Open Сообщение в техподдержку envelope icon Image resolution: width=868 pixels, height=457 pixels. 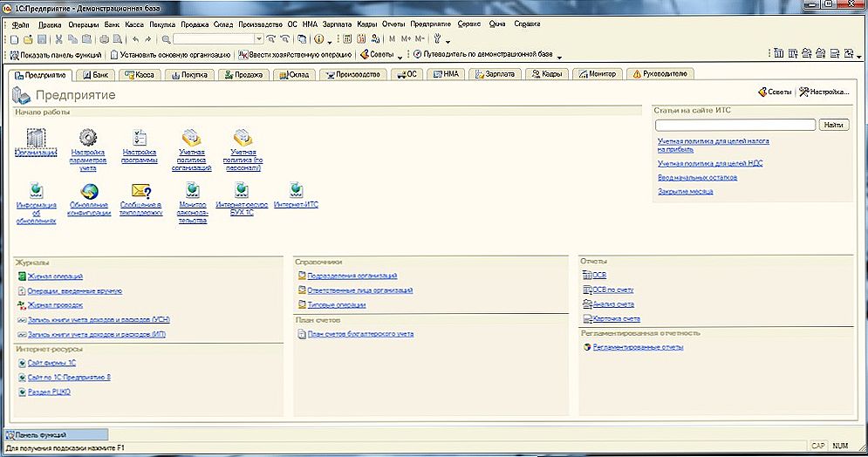(x=141, y=200)
